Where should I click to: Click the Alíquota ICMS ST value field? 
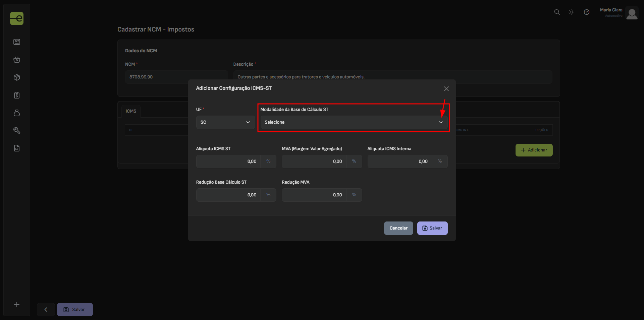click(x=228, y=162)
